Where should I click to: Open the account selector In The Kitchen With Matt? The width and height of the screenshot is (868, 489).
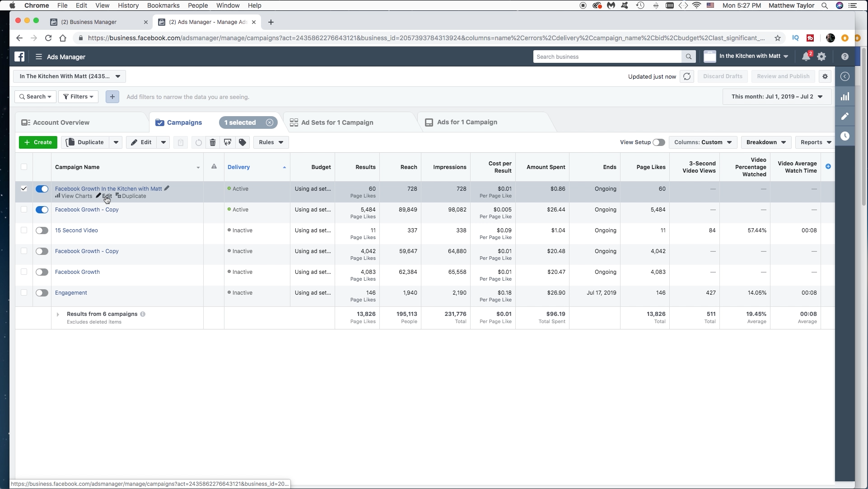pos(70,76)
